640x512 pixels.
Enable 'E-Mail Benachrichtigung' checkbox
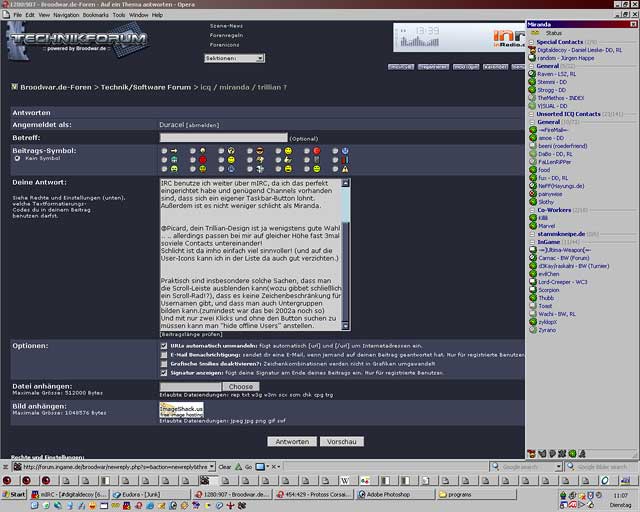click(164, 355)
